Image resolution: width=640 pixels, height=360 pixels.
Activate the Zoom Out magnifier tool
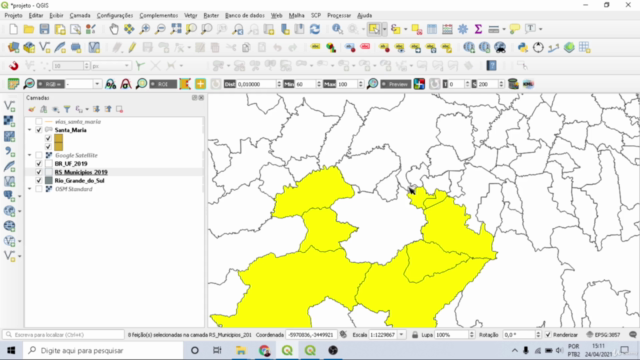[160, 29]
